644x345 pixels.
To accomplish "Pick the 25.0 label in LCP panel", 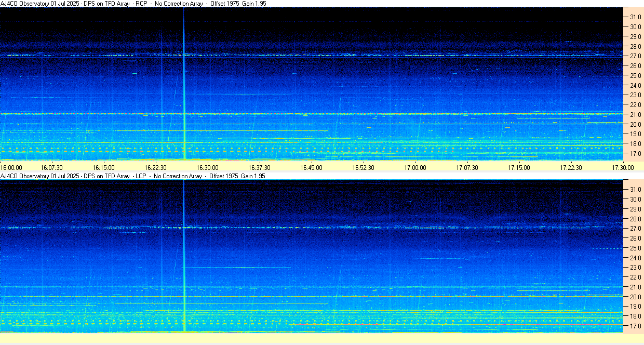I will point(636,248).
